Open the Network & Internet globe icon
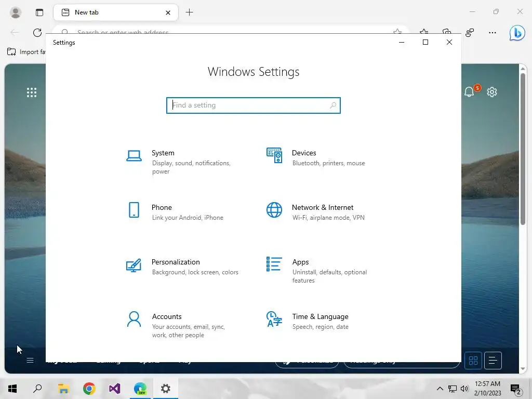 pos(274,210)
